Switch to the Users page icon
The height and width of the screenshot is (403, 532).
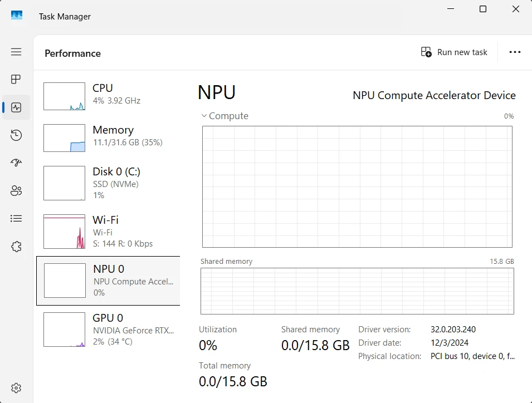click(x=16, y=191)
